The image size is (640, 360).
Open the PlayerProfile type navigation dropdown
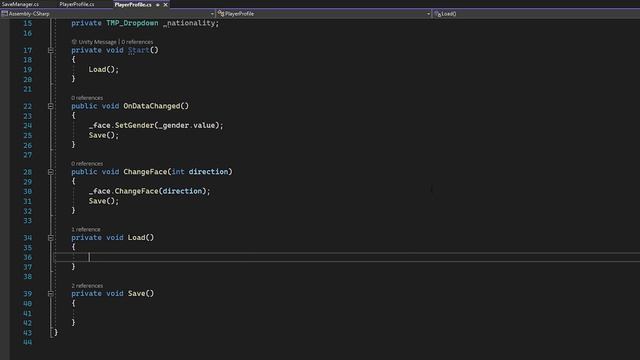coord(428,14)
